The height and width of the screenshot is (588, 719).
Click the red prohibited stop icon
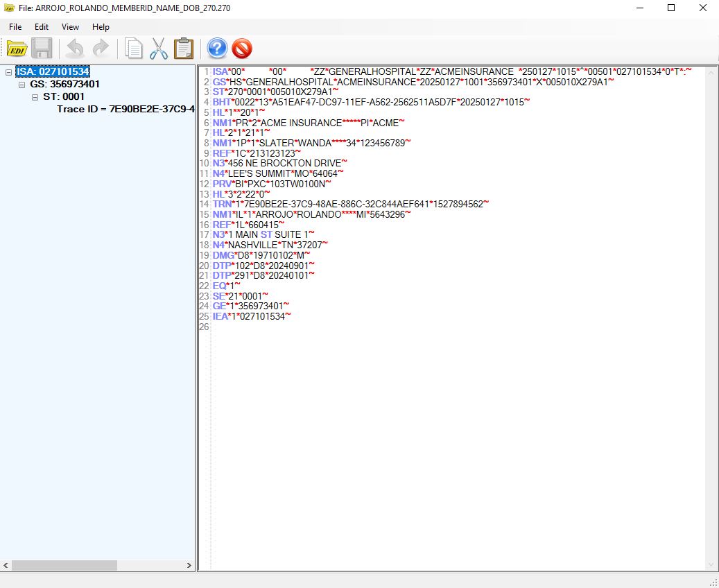242,48
